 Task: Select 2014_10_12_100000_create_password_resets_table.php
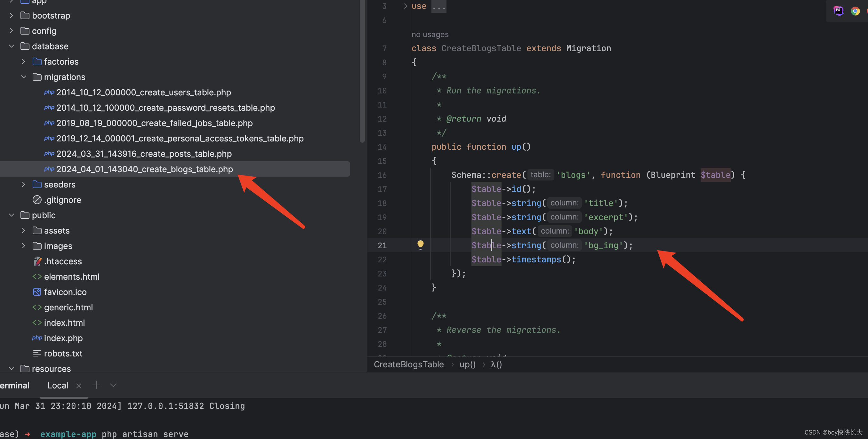165,108
